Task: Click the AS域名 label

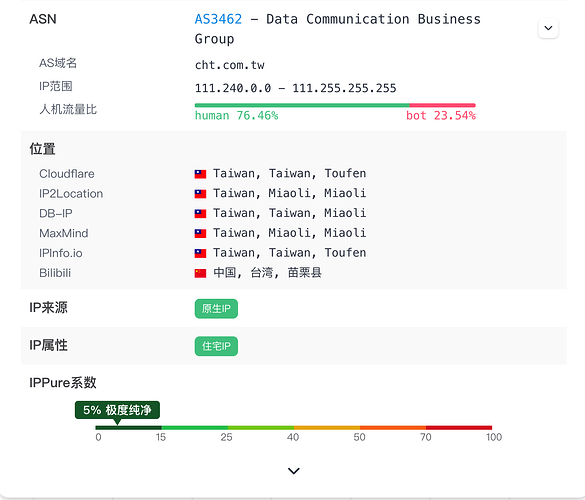Action: (x=58, y=63)
